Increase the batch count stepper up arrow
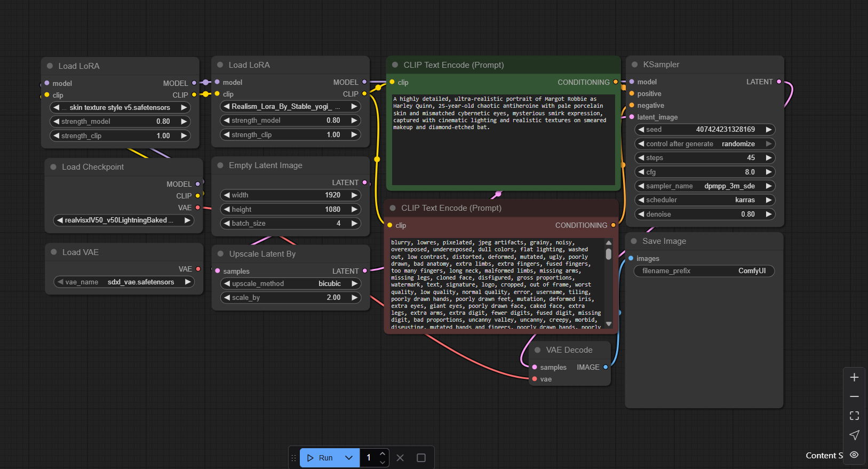This screenshot has width=868, height=469. point(382,454)
